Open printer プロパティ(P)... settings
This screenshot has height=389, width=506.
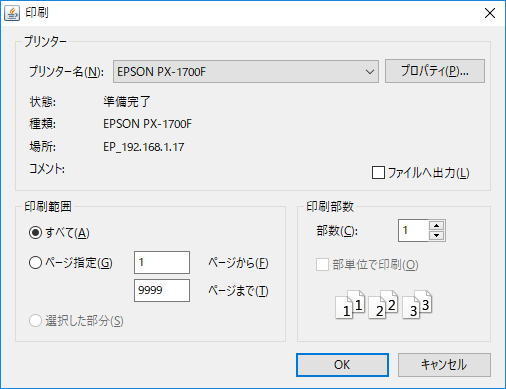pyautogui.click(x=435, y=71)
